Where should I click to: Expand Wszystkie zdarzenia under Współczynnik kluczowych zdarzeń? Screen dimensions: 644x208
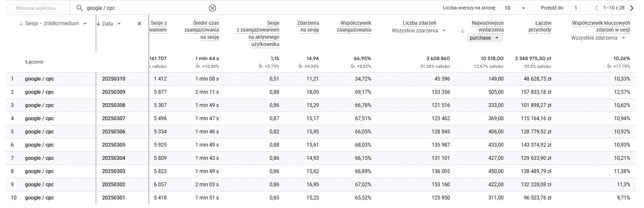(624, 38)
